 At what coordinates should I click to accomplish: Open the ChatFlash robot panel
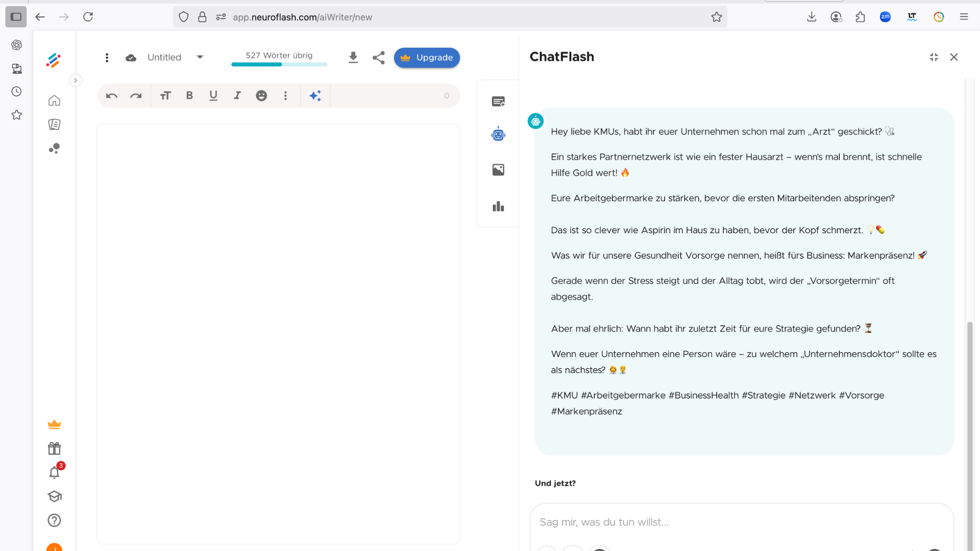(498, 135)
